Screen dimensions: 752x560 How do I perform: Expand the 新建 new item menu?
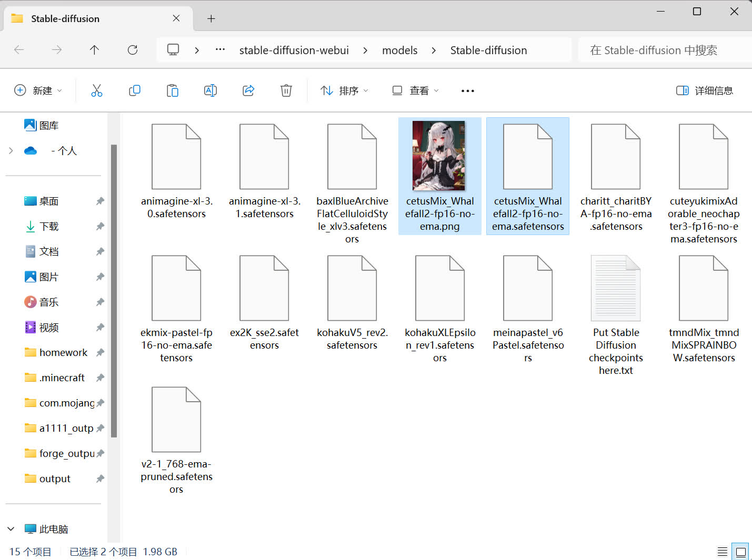[38, 90]
